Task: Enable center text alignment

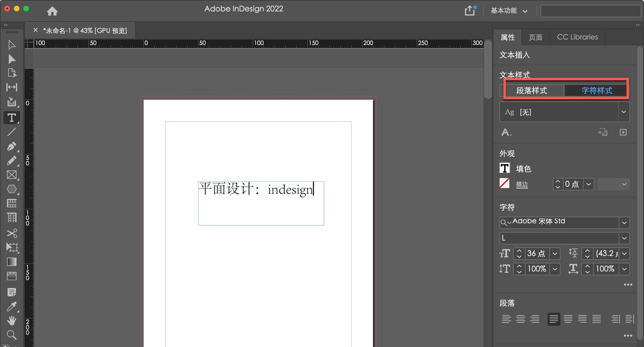Action: [x=521, y=319]
